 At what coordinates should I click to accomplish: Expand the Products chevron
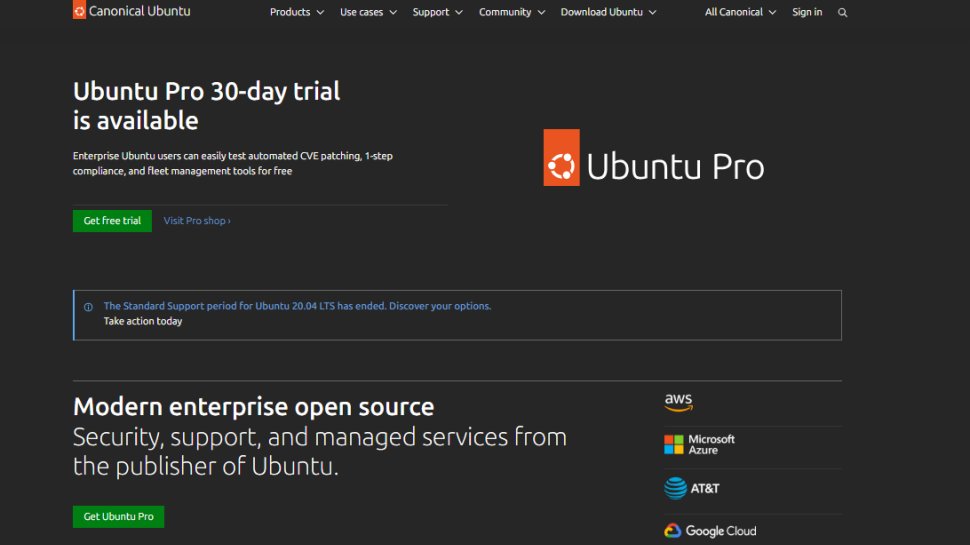coord(320,12)
